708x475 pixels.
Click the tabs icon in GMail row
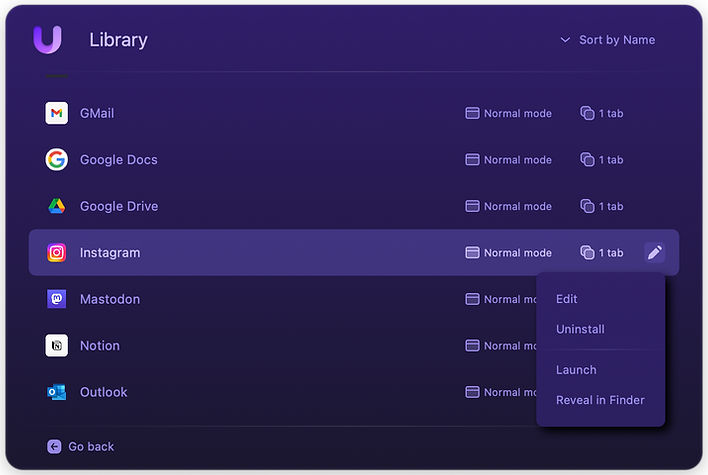[x=587, y=113]
